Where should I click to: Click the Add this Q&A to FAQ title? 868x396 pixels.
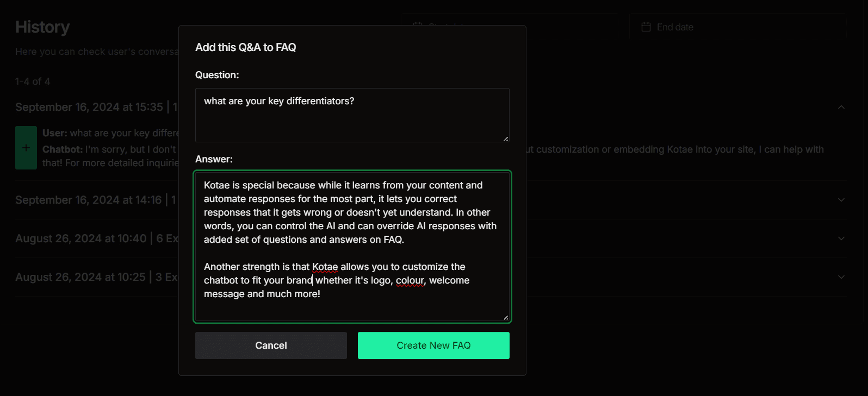pos(246,47)
